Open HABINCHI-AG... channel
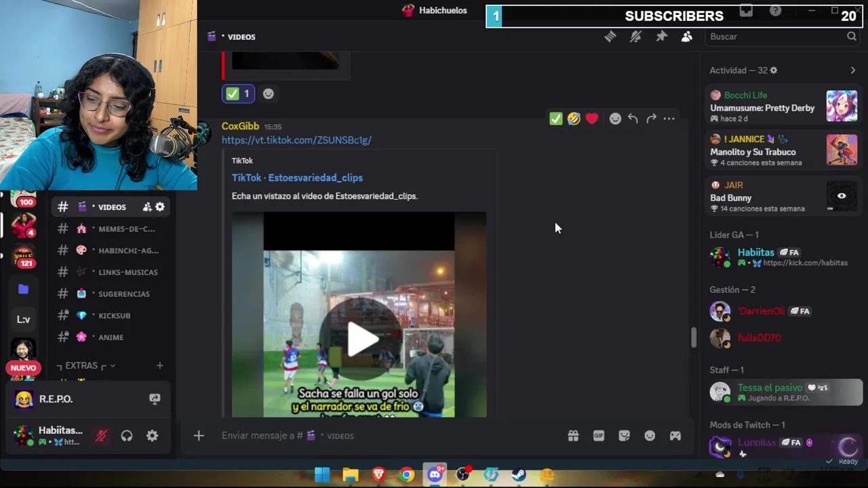This screenshot has height=488, width=868. pos(112,250)
